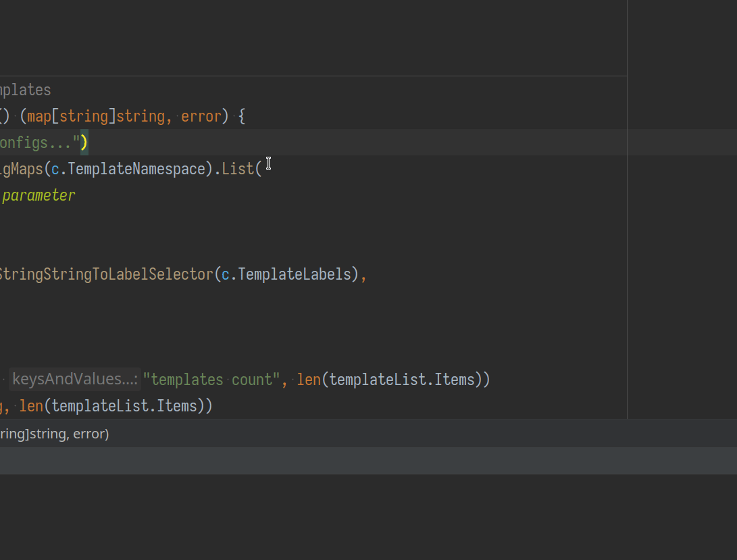This screenshot has width=737, height=560.
Task: Click Items on the "templates count" line
Action: (455, 380)
